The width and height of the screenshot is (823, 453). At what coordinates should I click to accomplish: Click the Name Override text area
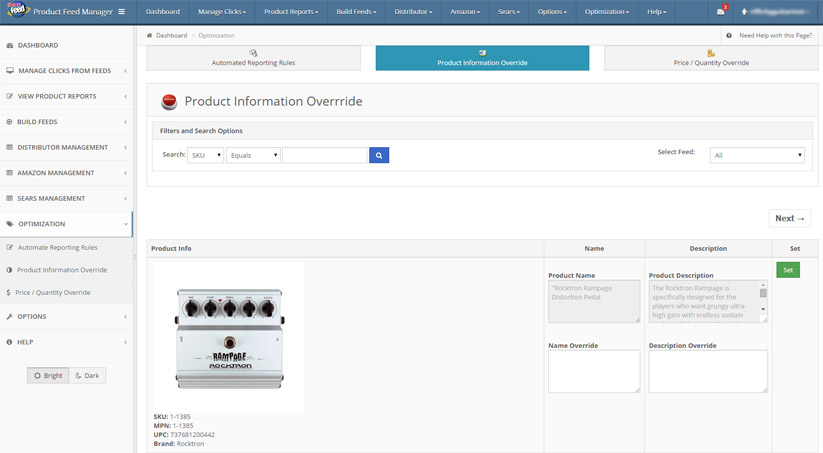[x=594, y=372]
